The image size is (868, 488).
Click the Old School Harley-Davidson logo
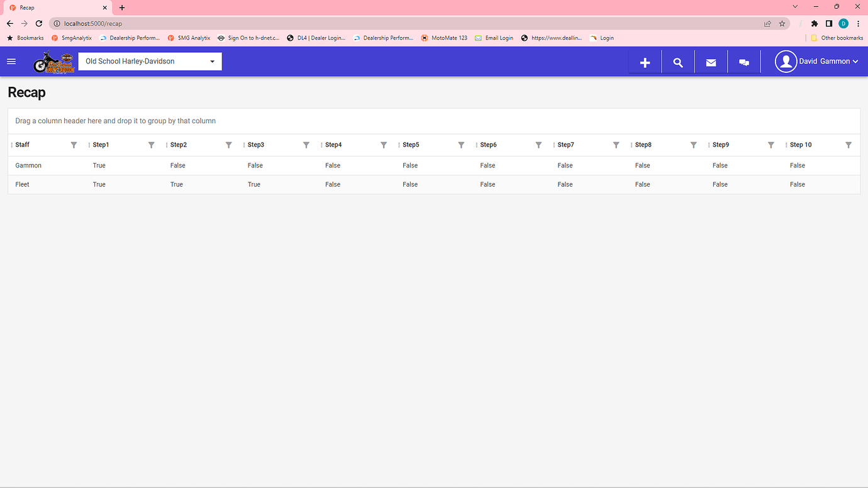(x=53, y=61)
